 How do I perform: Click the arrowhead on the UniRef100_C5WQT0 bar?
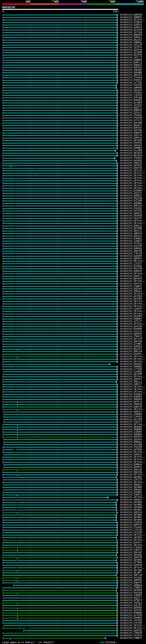click(x=106, y=638)
